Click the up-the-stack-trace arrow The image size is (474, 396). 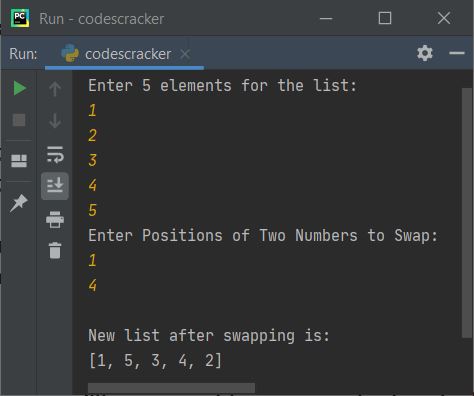tap(55, 89)
